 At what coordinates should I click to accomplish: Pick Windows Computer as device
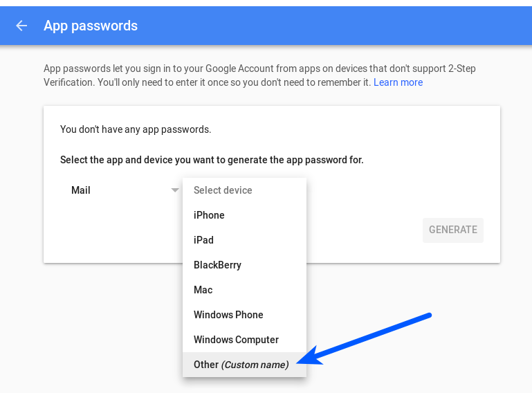pyautogui.click(x=236, y=340)
